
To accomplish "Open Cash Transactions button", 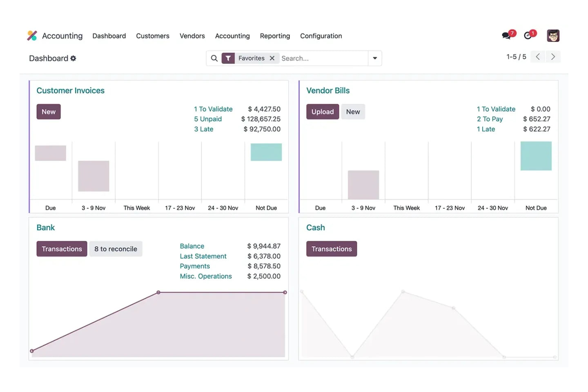I will (332, 249).
